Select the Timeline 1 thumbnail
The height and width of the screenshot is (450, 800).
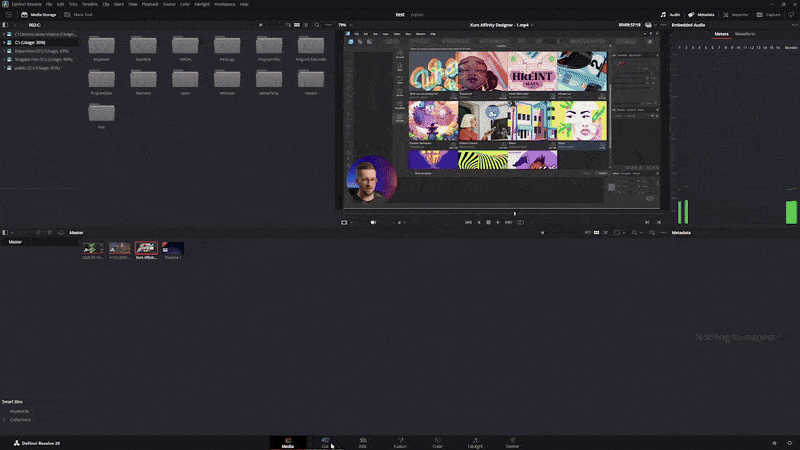(173, 248)
